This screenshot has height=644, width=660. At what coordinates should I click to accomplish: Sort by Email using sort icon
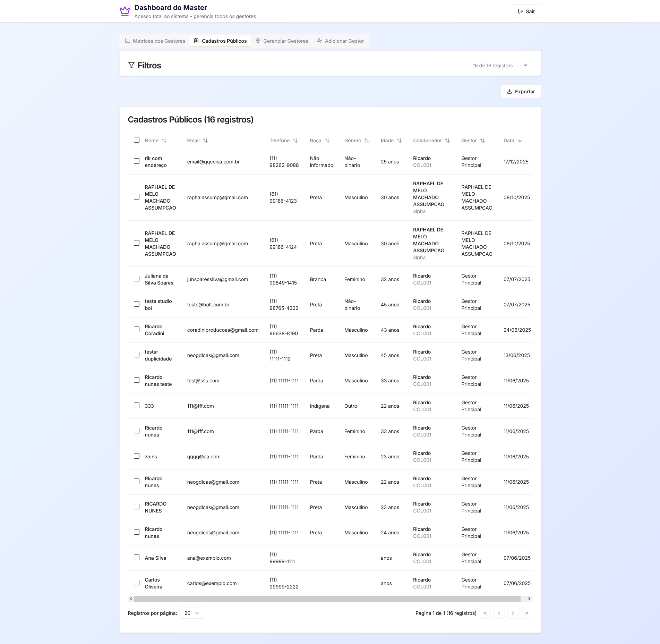205,141
